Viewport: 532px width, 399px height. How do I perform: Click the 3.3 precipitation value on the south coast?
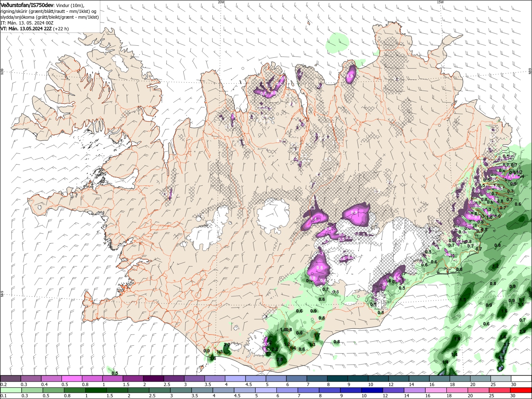(x=227, y=345)
